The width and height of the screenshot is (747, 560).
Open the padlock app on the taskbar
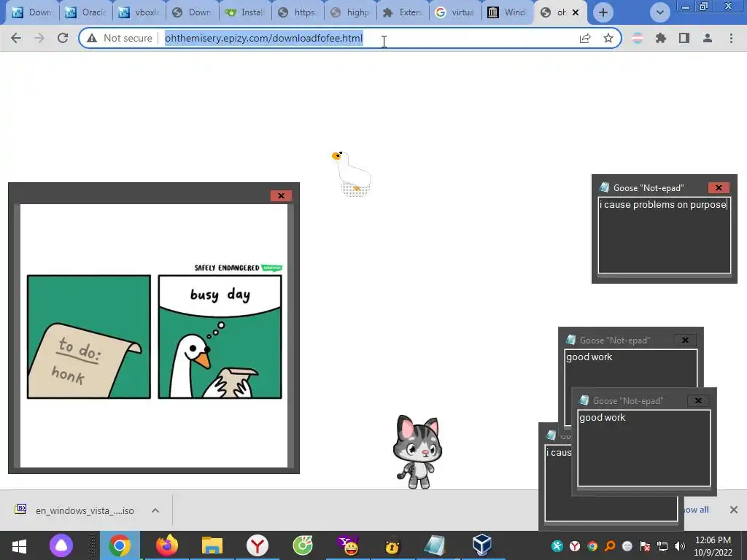392,545
